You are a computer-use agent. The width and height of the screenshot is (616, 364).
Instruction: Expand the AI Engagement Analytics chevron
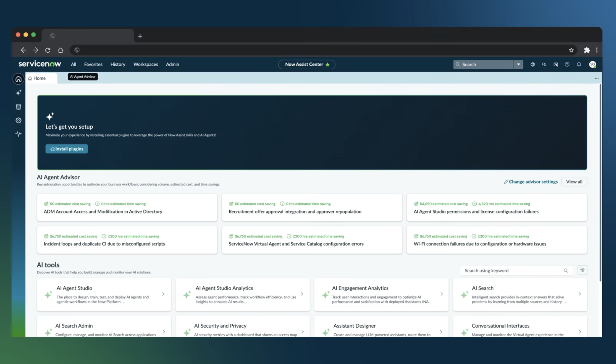click(x=441, y=294)
